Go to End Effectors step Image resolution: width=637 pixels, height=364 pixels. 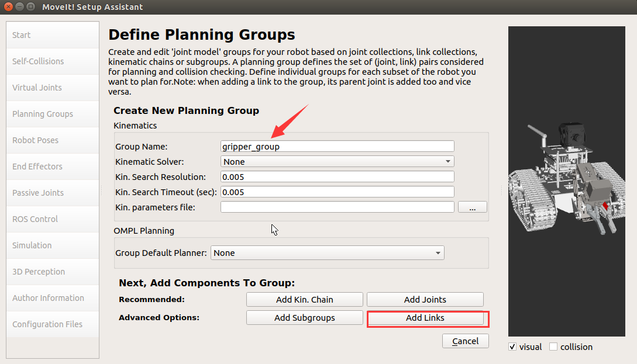53,167
